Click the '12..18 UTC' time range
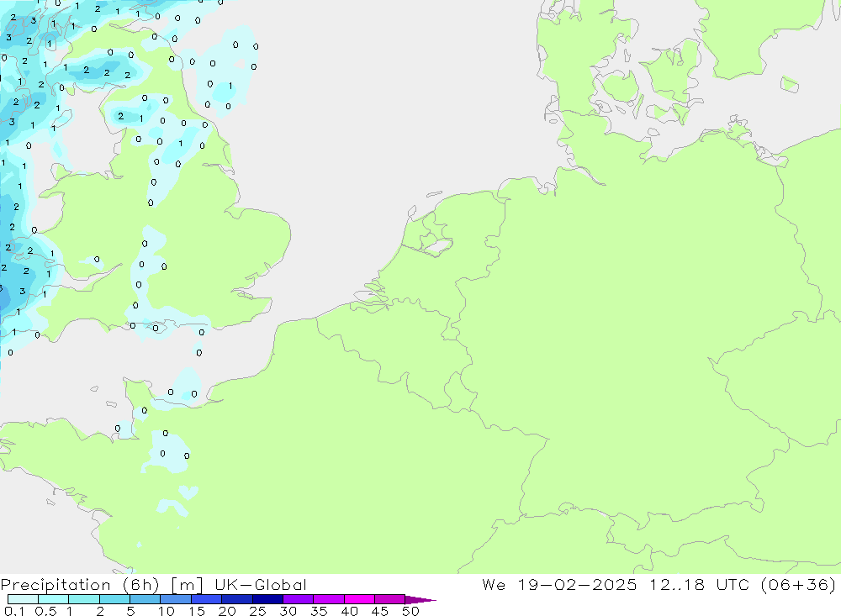This screenshot has width=841, height=616. [699, 584]
